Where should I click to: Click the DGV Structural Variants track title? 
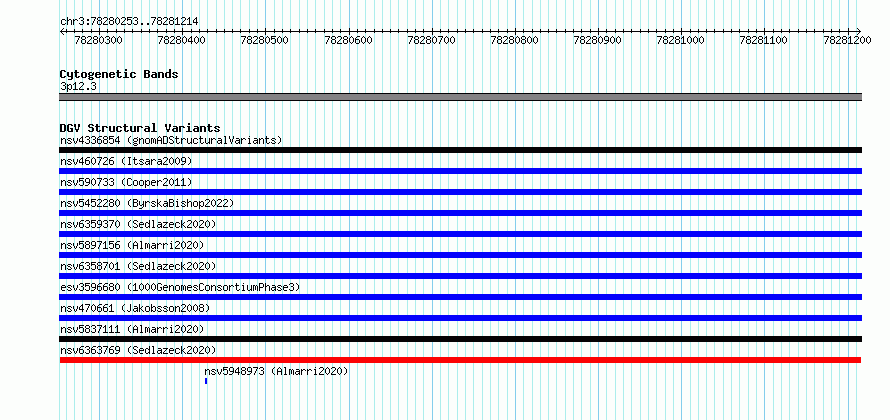140,128
